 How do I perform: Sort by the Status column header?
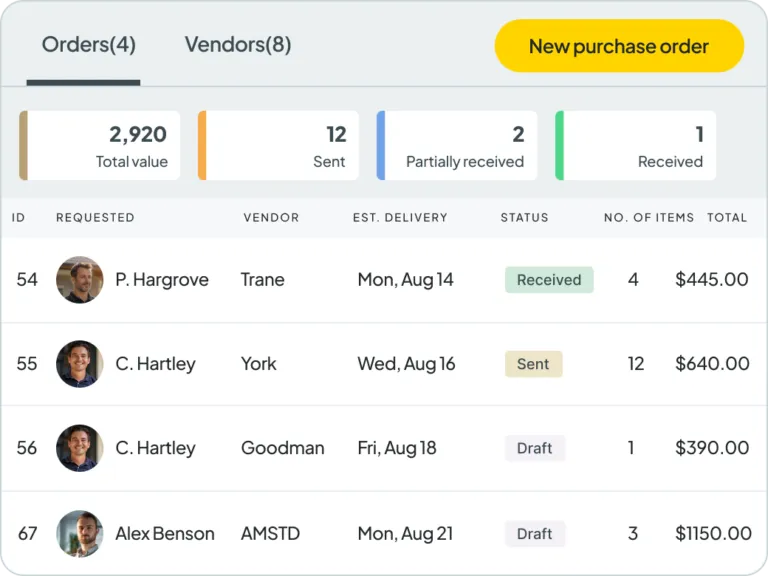click(524, 218)
